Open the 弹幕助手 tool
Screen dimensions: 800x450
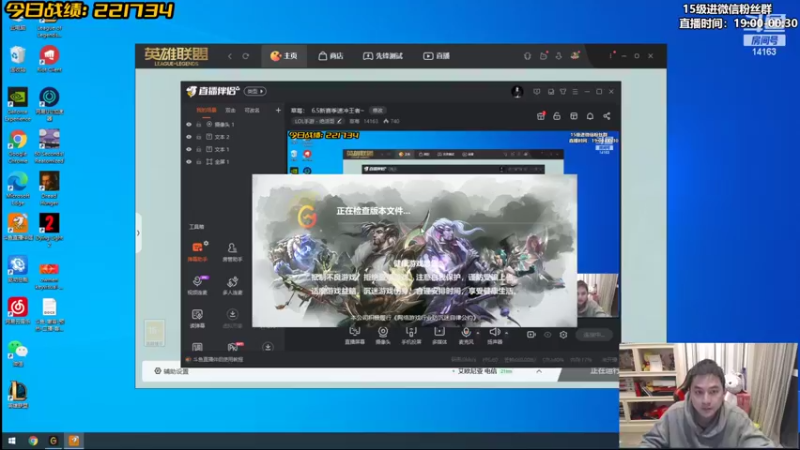(x=197, y=252)
